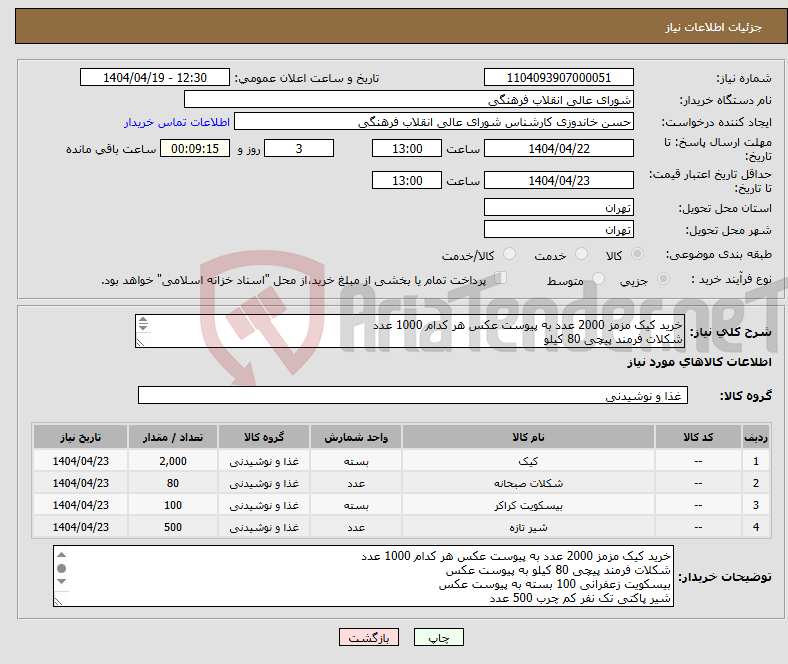Screen dimensions: 788x664
Task: Click unit بسته in کیک row
Action: click(x=356, y=461)
